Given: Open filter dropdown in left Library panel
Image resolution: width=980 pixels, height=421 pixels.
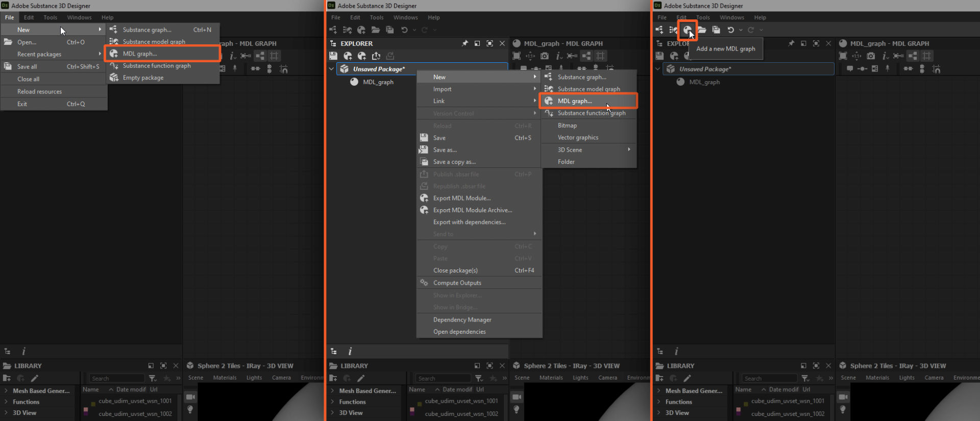Looking at the screenshot, I should pyautogui.click(x=153, y=378).
